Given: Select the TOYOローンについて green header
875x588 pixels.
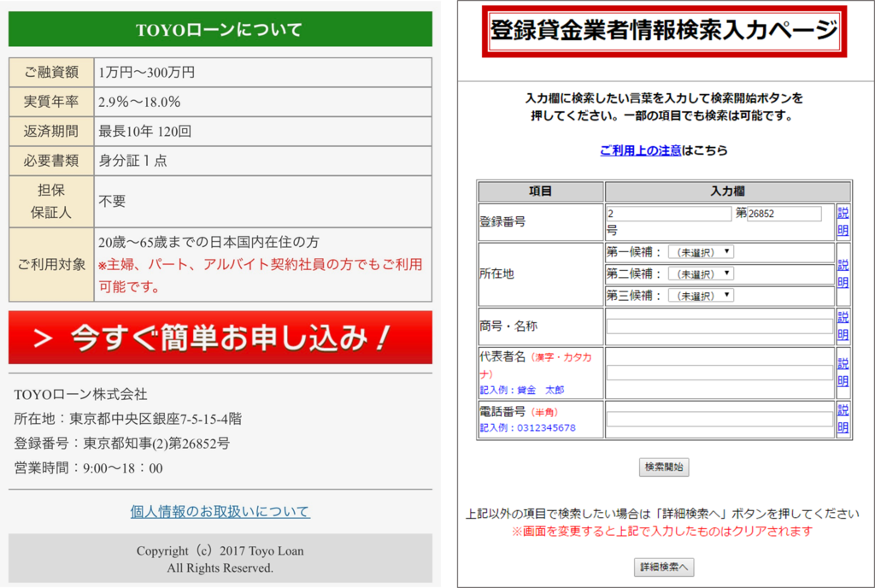Looking at the screenshot, I should 220,29.
